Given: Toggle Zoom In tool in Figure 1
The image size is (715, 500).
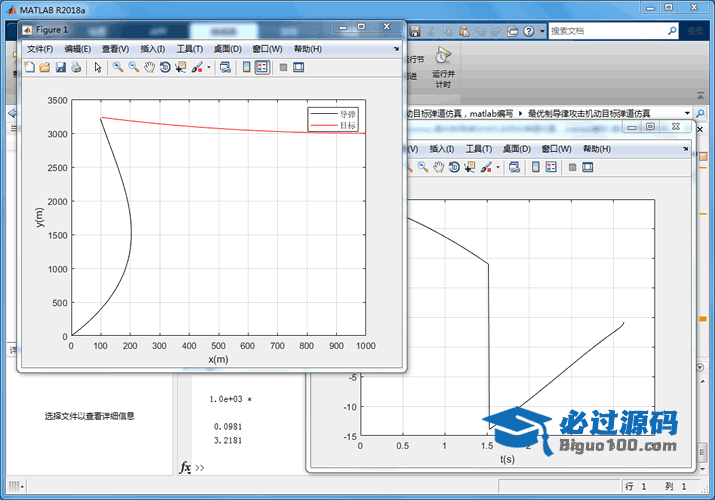Looking at the screenshot, I should tap(118, 67).
